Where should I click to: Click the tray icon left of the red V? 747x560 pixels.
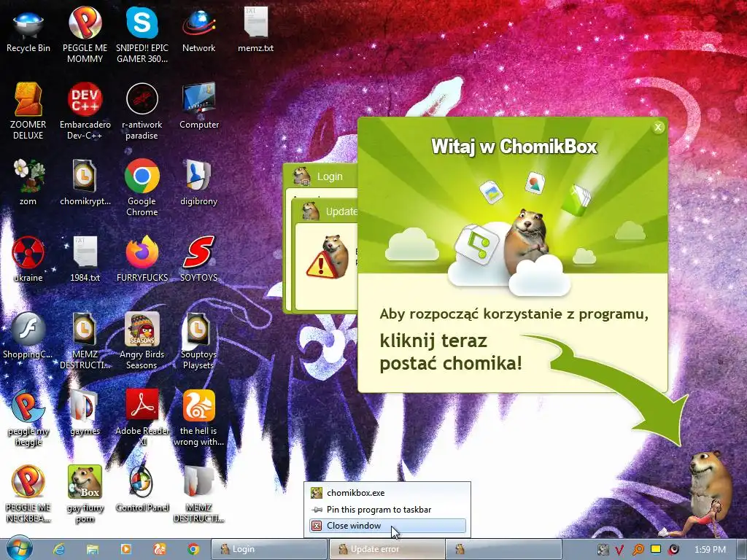coord(603,550)
